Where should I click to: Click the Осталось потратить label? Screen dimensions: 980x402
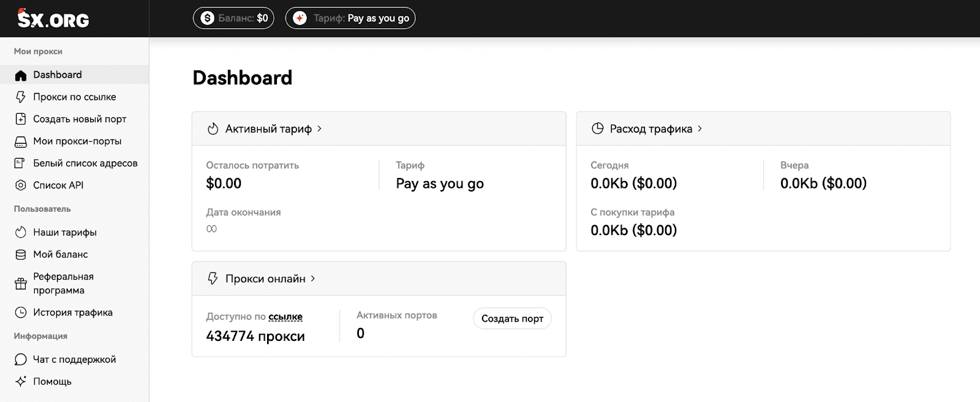[252, 165]
